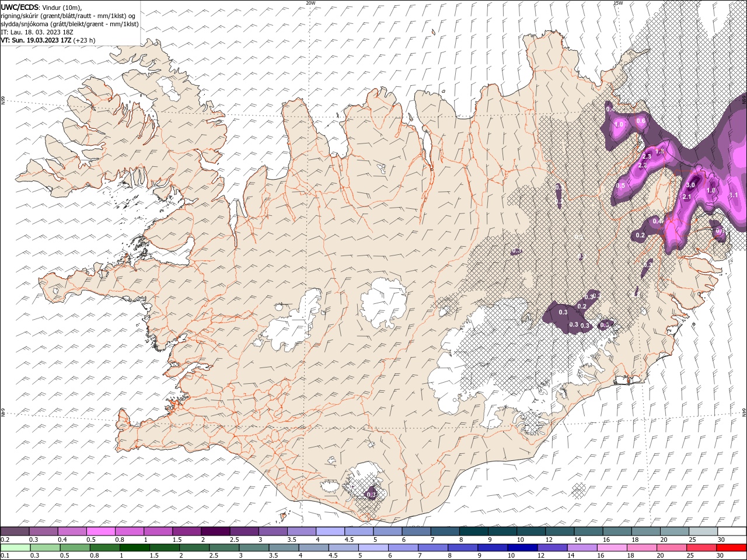Click the 3.0 precipitation maximum value
Screen dimensions: 747x560
click(x=690, y=185)
